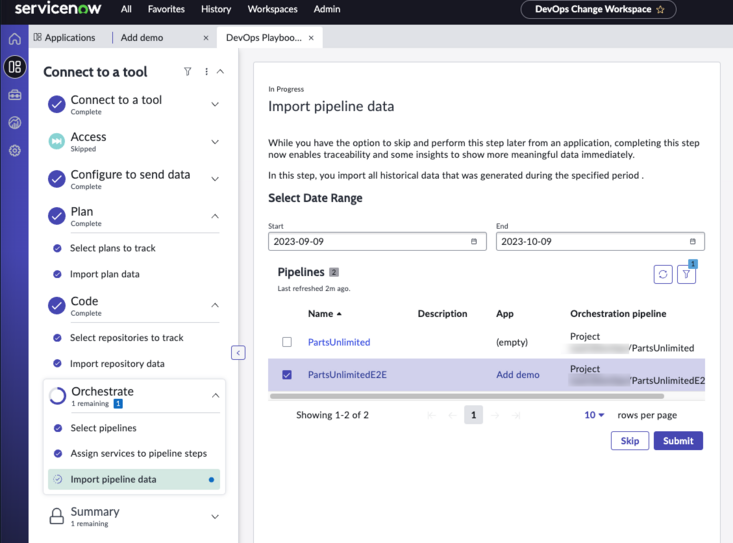Collapse the Code stage
Image resolution: width=733 pixels, height=543 pixels.
[215, 305]
